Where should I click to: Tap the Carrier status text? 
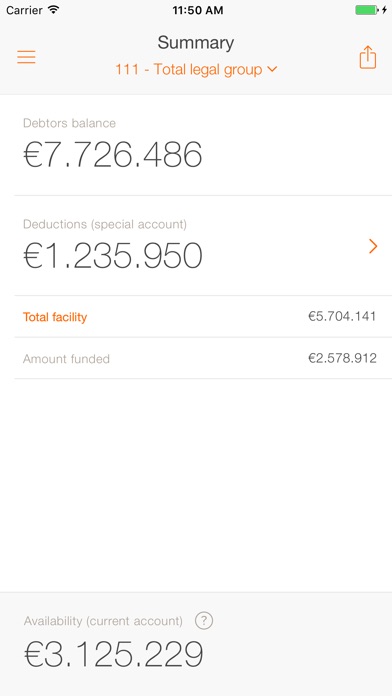24,10
